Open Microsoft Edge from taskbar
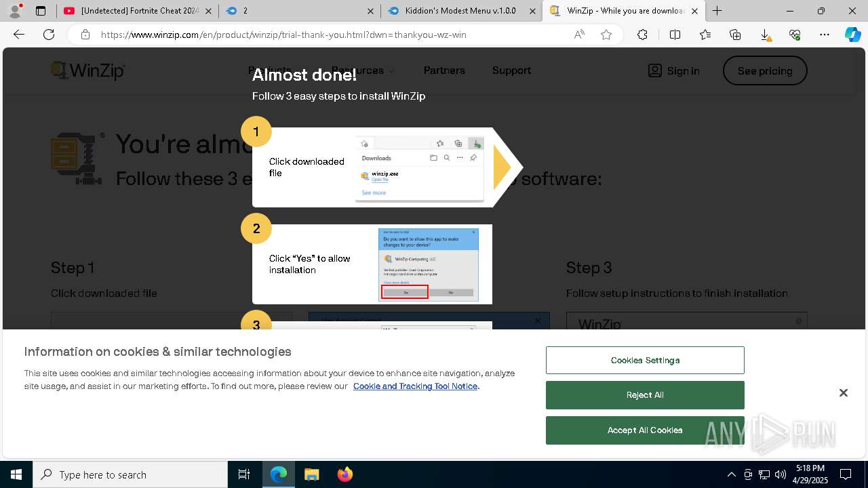 279,474
